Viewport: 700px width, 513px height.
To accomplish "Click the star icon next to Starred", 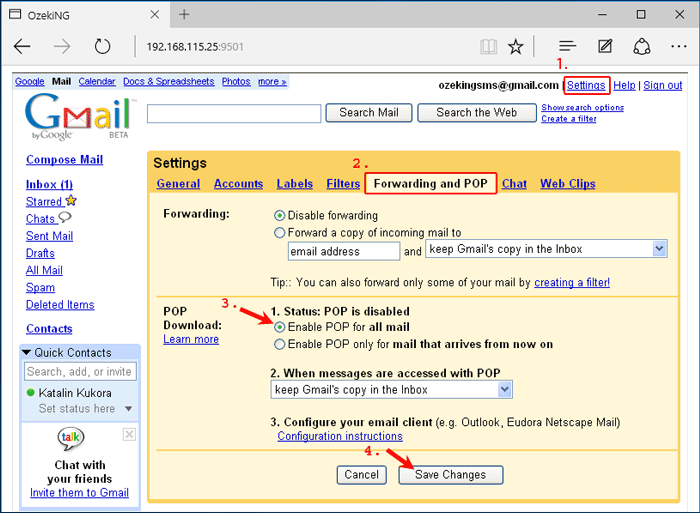I will tap(71, 201).
